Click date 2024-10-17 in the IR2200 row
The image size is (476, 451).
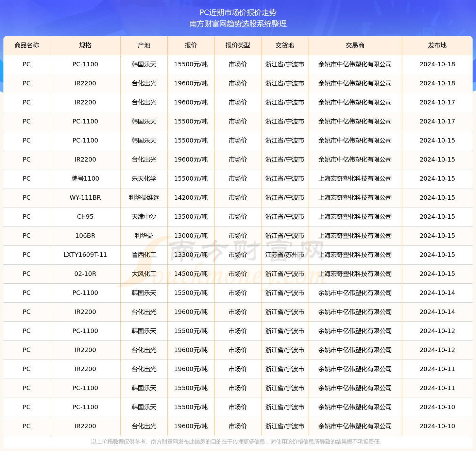tap(437, 102)
